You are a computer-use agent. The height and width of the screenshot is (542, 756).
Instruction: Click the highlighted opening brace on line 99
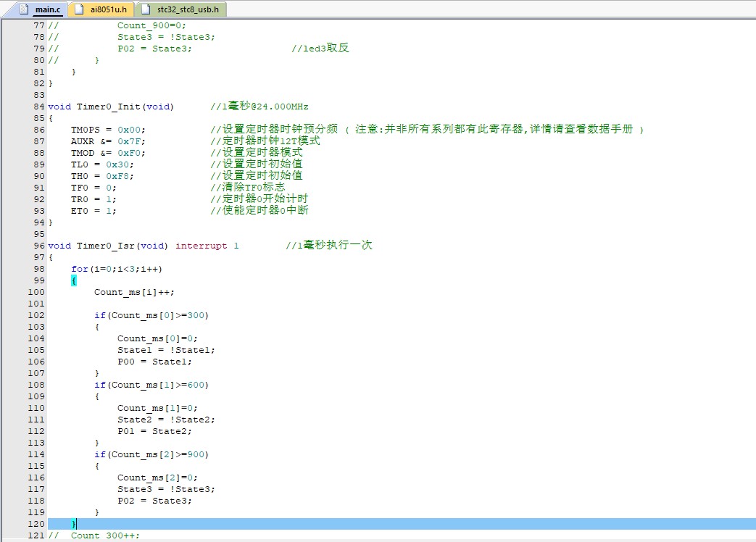(x=74, y=280)
